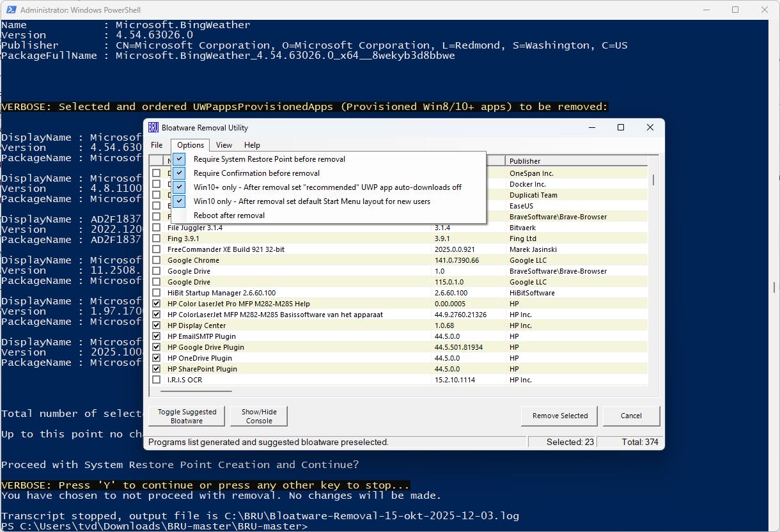Enable Reboot after removal option
The height and width of the screenshot is (532, 780).
coord(329,215)
